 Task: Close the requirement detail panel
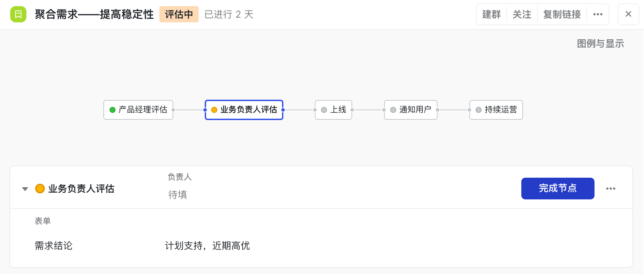628,14
